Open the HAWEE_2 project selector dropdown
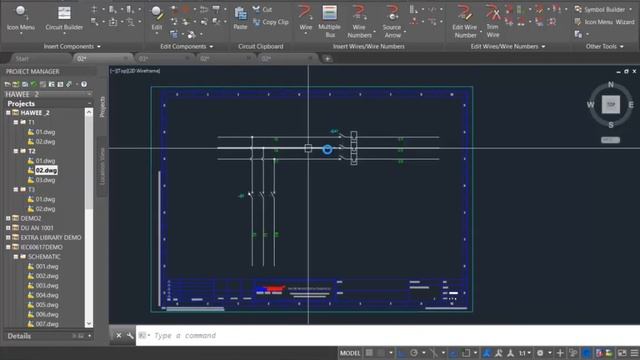Viewport: 640px width, 360px height. click(x=89, y=94)
